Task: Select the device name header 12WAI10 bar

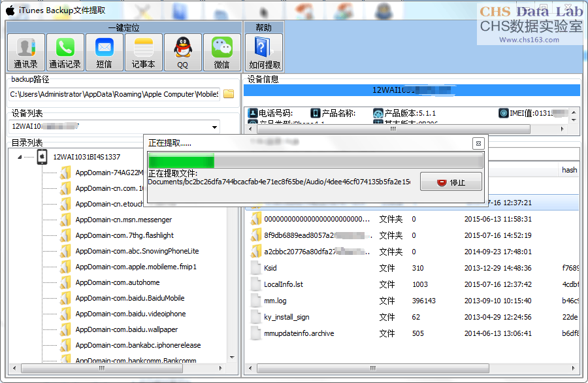Action: (412, 90)
